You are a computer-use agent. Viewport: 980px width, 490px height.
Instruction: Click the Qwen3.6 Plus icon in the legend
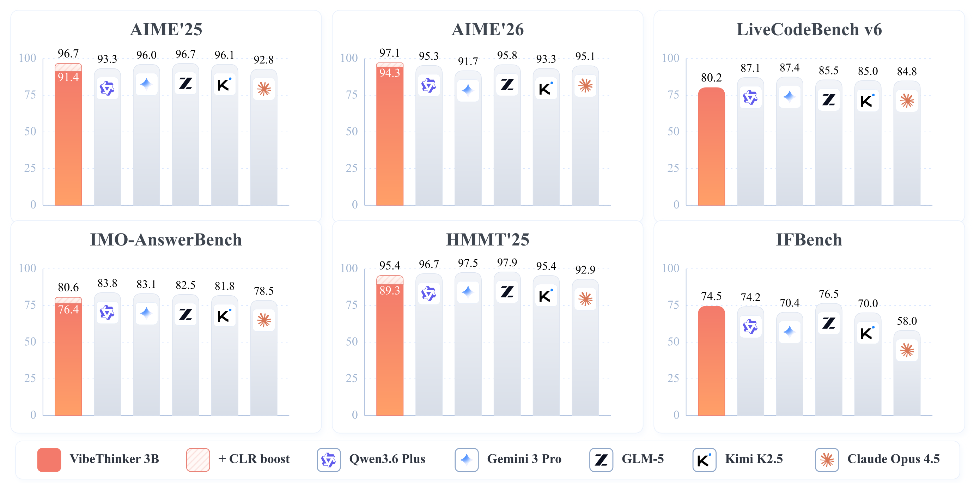(328, 460)
